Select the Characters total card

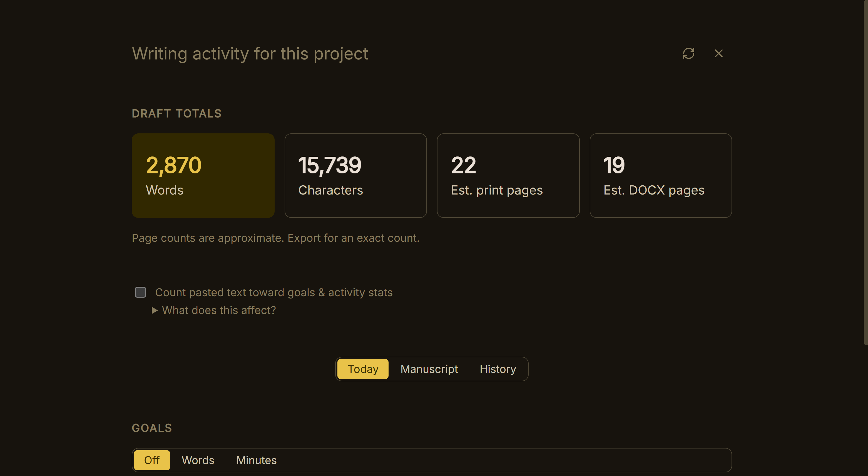[x=355, y=176]
